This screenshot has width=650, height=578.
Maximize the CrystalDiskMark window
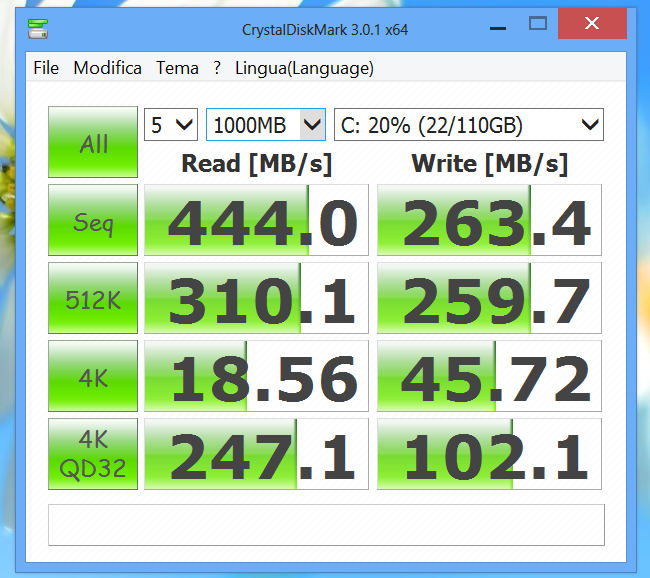[x=538, y=23]
